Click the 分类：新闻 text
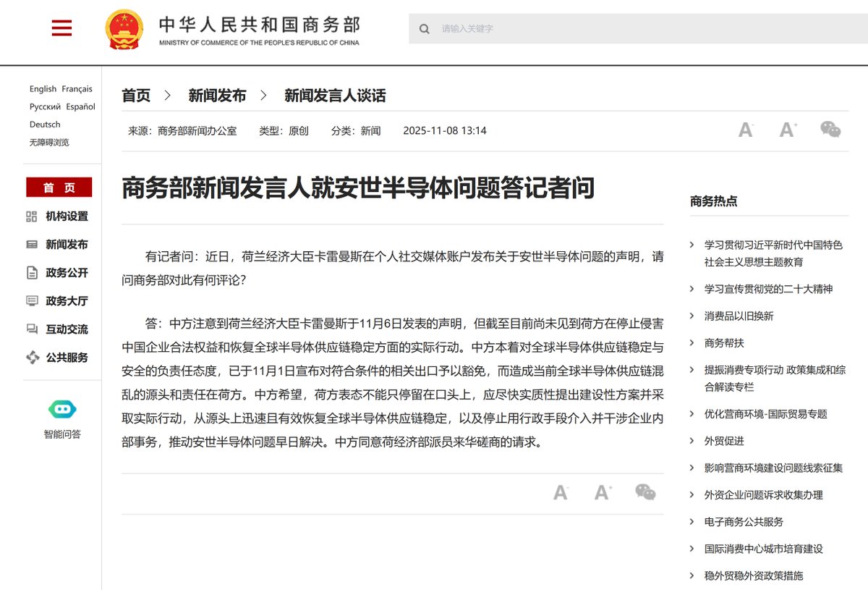The height and width of the screenshot is (590, 868). (356, 131)
